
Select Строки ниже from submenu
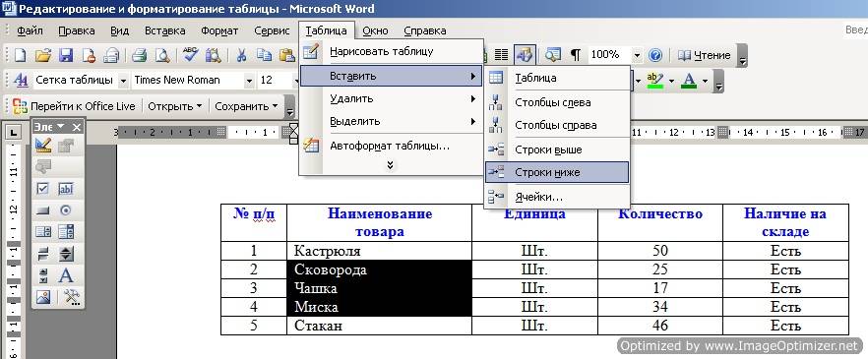557,172
